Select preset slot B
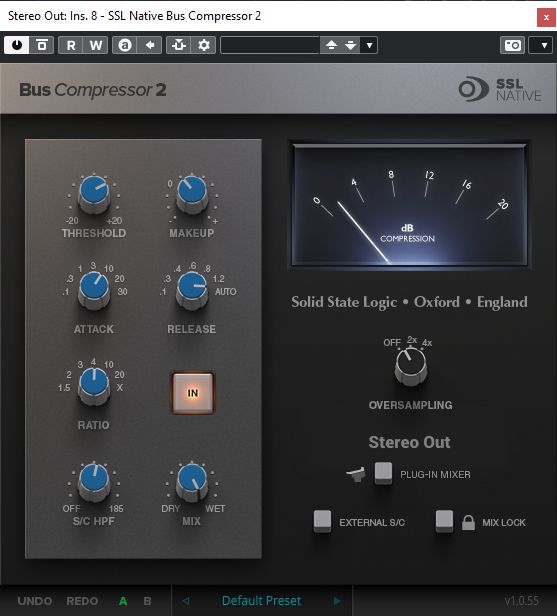Screen dimensions: 557x616 point(147,601)
